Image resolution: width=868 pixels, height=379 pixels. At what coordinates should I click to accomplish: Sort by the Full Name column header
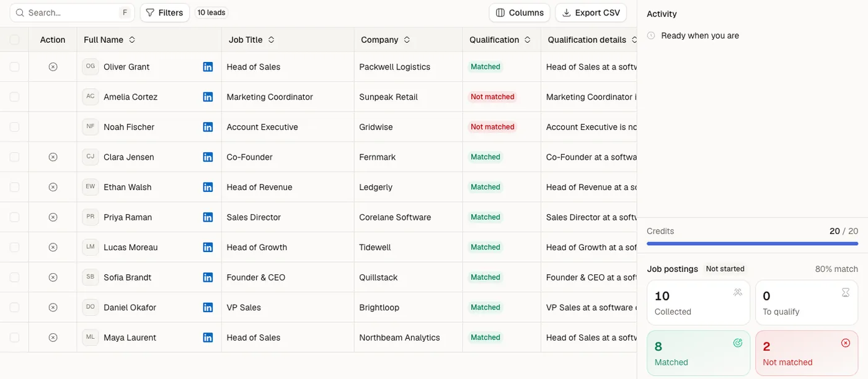click(110, 40)
